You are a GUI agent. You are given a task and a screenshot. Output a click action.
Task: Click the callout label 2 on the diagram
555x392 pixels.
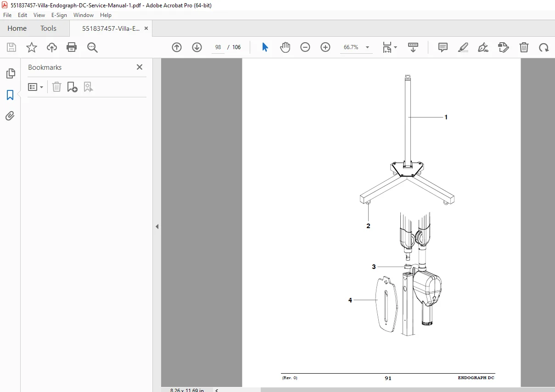click(x=368, y=226)
